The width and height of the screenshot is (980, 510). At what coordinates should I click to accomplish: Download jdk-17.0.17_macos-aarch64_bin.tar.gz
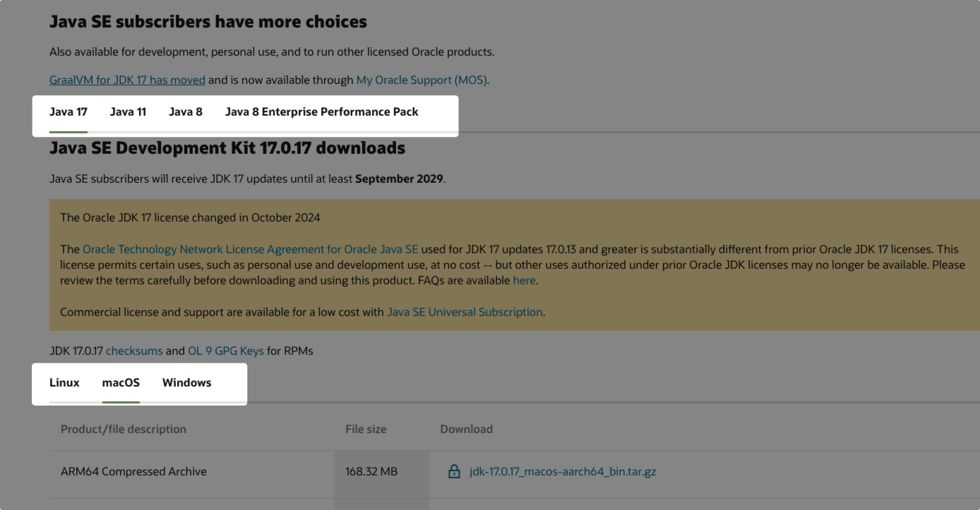(562, 471)
